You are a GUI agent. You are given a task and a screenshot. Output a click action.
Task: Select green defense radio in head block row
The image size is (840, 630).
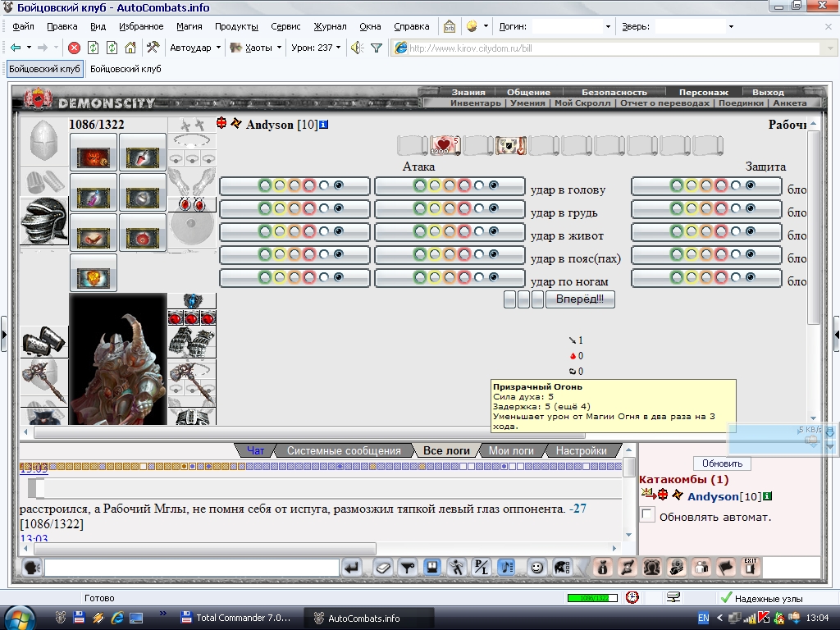point(677,186)
